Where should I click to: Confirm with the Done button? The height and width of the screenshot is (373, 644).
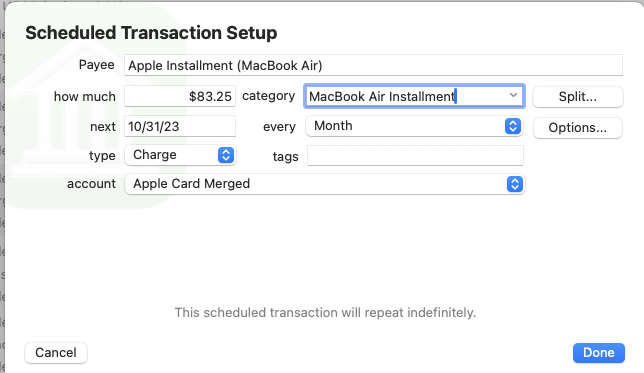[599, 353]
